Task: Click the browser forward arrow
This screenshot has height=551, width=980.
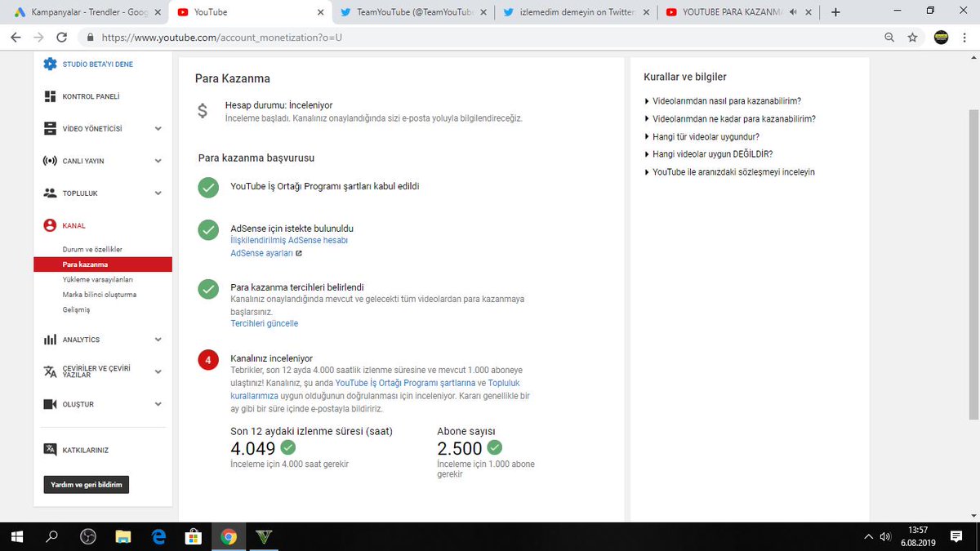Action: click(38, 38)
